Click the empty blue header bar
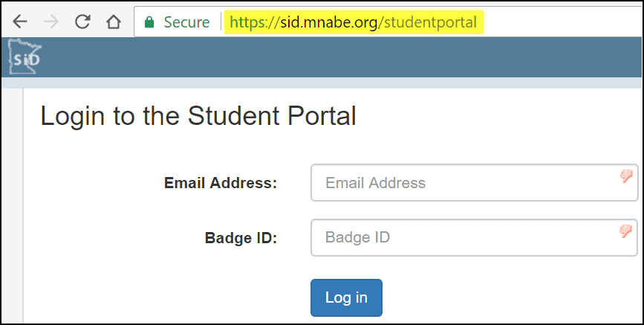Viewport: 644px width, 325px height. (x=334, y=57)
